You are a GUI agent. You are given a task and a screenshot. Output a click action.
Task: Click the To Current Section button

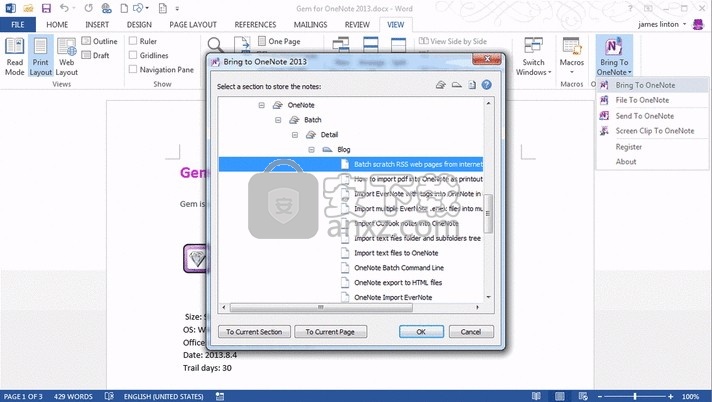click(x=254, y=332)
